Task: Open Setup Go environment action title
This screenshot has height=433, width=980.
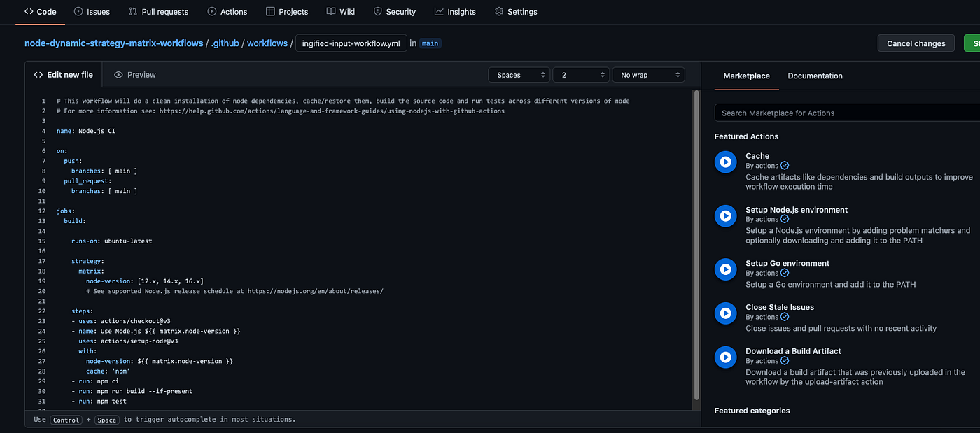Action: click(787, 264)
